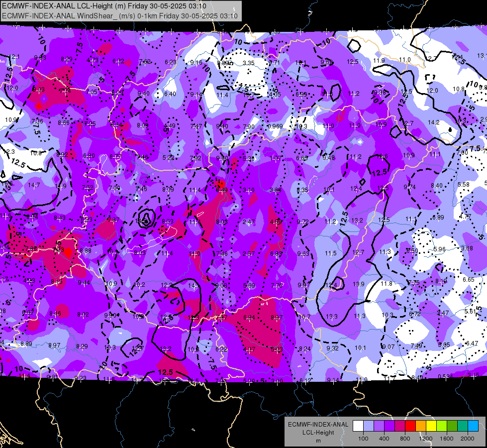487x448 pixels.
Task: Click the legend label '2000'
Action: (468, 439)
